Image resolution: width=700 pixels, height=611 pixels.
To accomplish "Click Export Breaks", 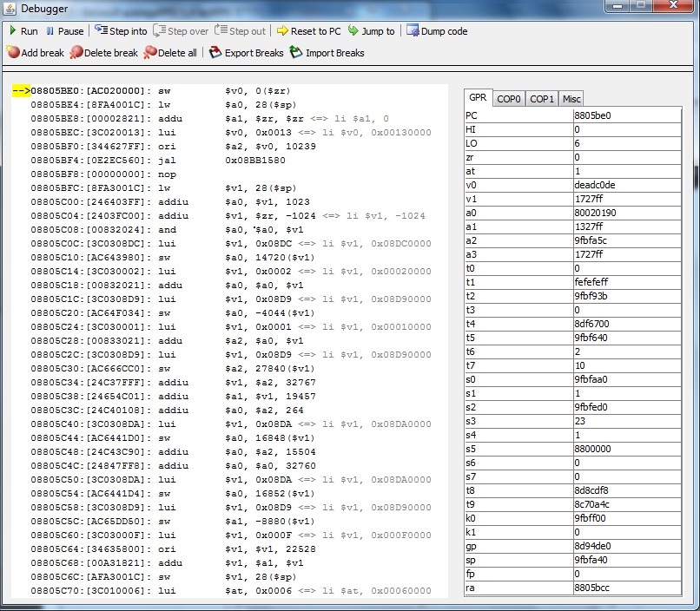I will (x=247, y=53).
